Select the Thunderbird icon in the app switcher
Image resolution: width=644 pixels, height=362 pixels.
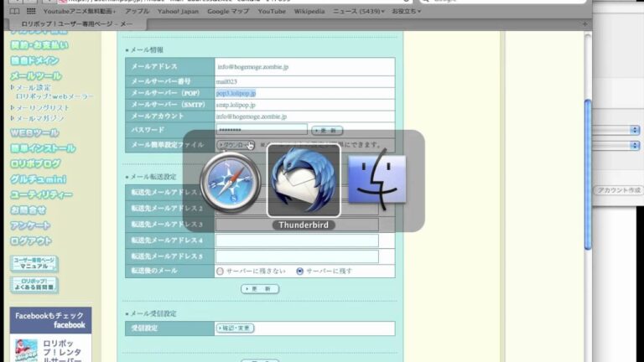click(x=304, y=181)
